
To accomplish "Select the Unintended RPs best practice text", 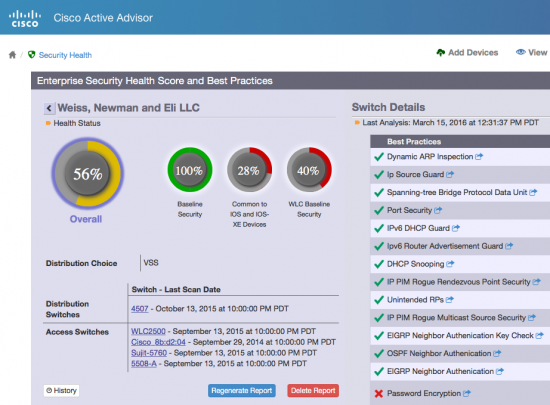I will click(x=415, y=300).
